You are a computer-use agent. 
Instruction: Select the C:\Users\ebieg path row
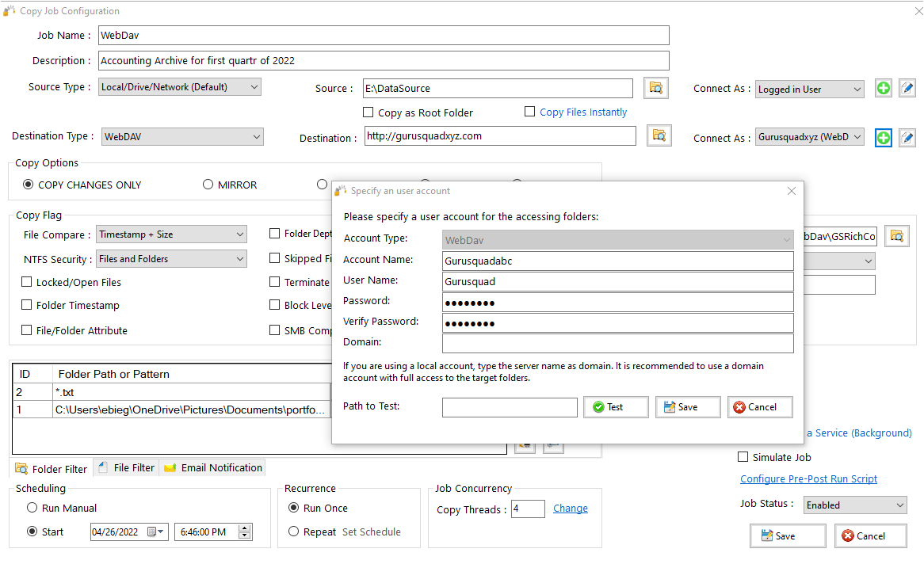(171, 410)
